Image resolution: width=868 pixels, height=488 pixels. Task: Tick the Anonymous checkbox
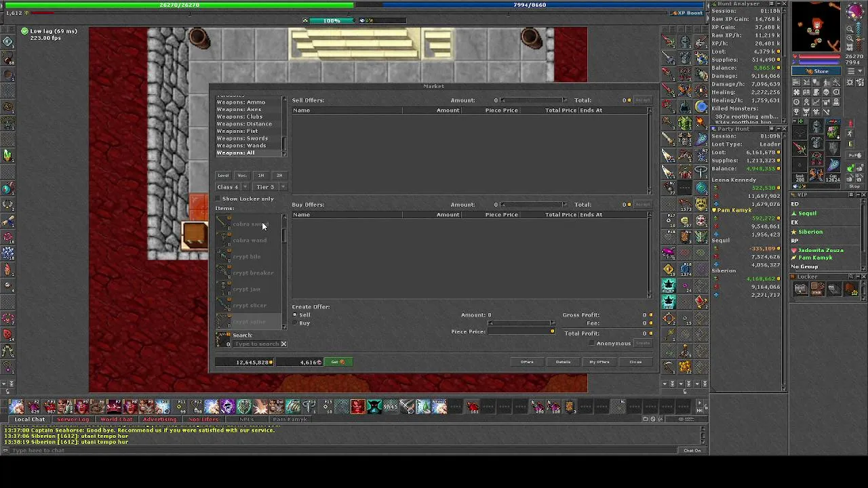[x=592, y=344]
